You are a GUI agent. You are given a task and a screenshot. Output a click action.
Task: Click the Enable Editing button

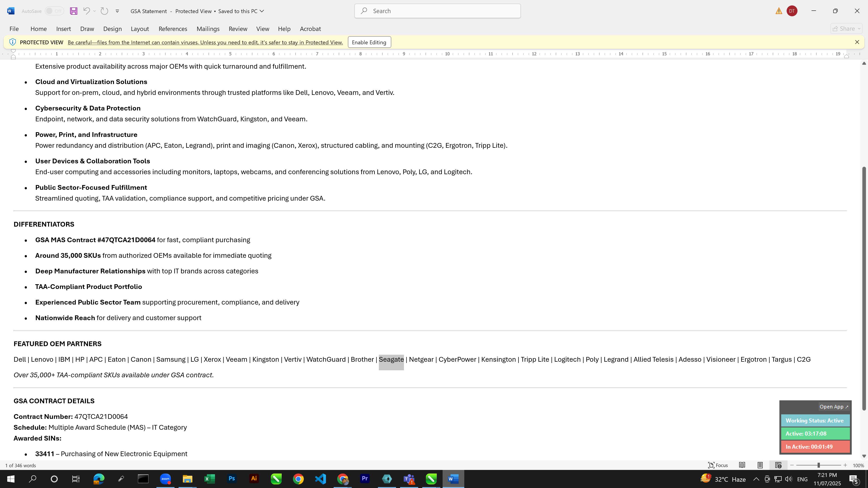[369, 42]
